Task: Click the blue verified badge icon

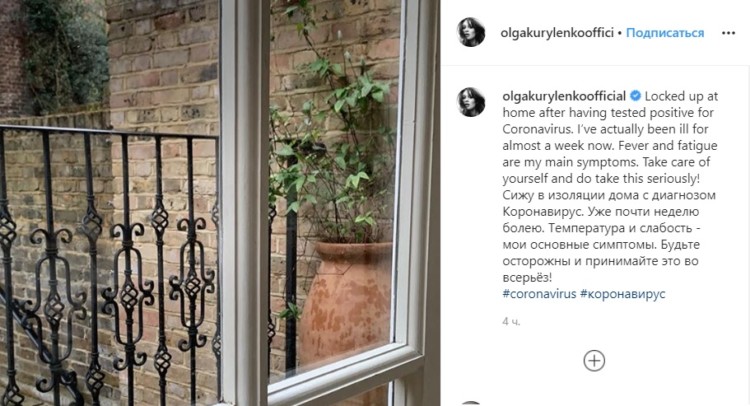Action: click(x=635, y=96)
